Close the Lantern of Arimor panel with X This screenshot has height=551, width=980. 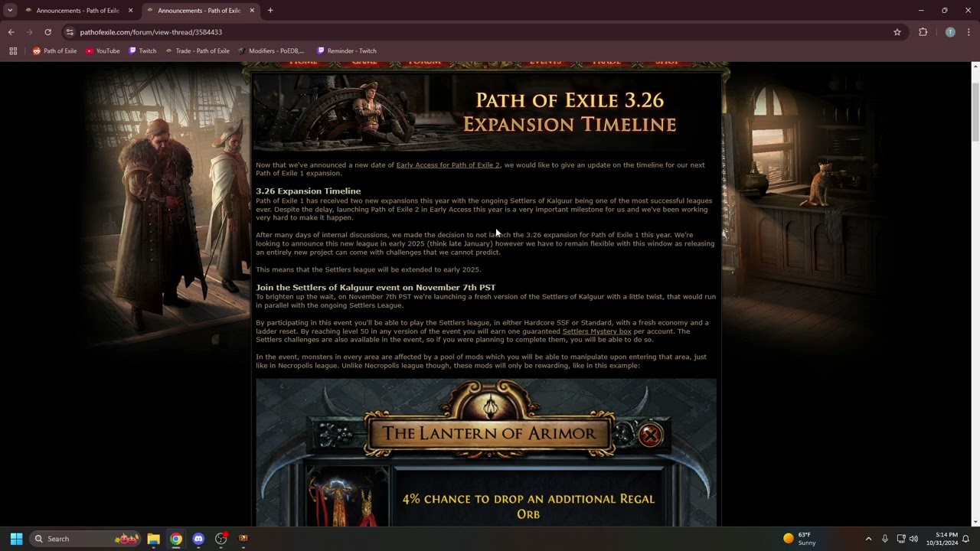click(650, 435)
